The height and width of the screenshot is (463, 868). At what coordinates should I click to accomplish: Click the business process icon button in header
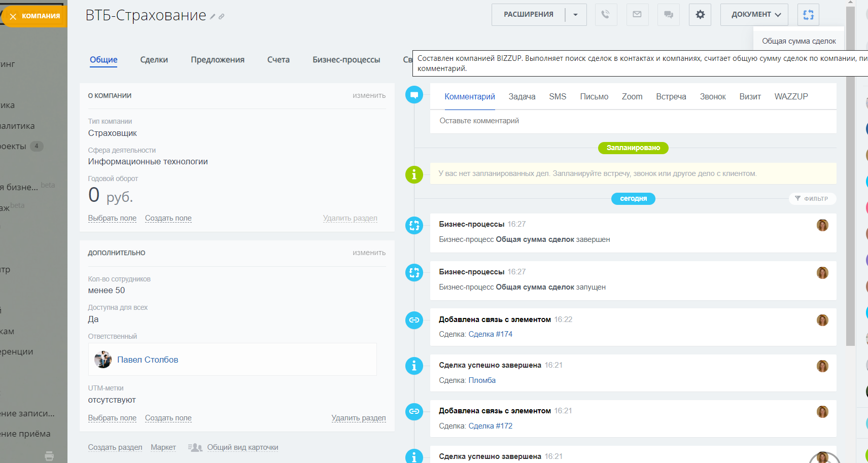(808, 15)
